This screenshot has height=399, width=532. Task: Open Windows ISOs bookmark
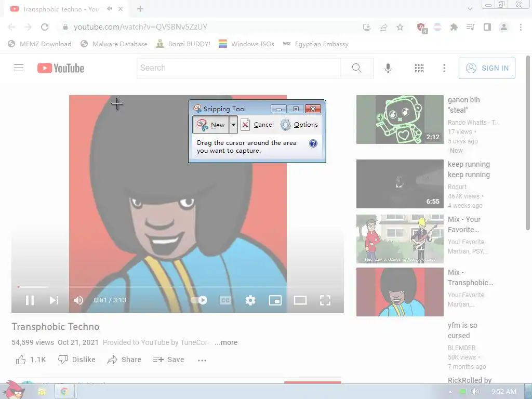tap(247, 44)
